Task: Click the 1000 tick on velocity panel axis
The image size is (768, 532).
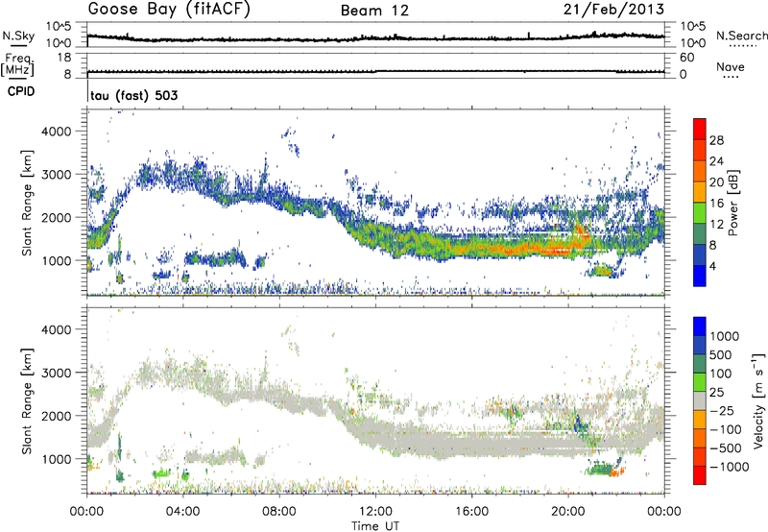Action: tap(57, 459)
